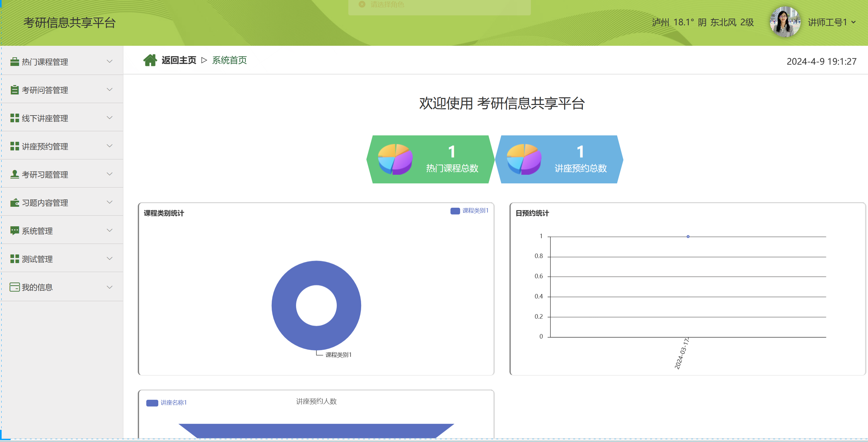Click the blue donut chart ring
The height and width of the screenshot is (442, 868).
285,306
